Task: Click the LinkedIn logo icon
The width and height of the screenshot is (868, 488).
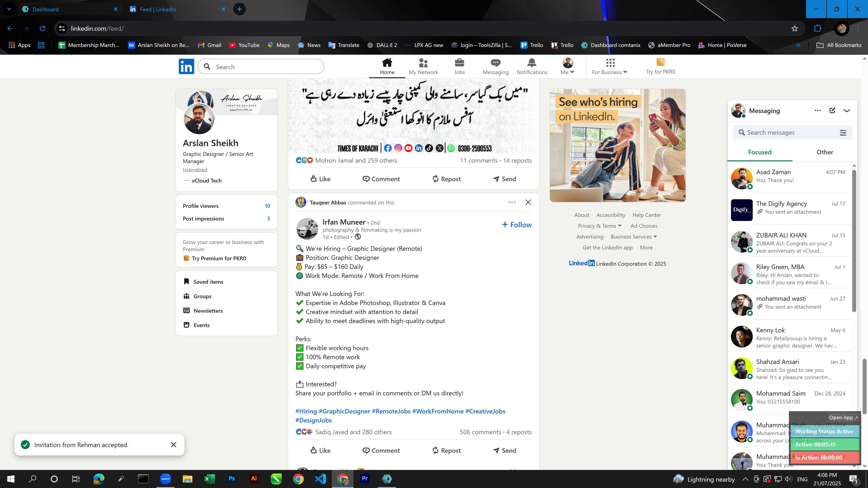Action: tap(186, 66)
